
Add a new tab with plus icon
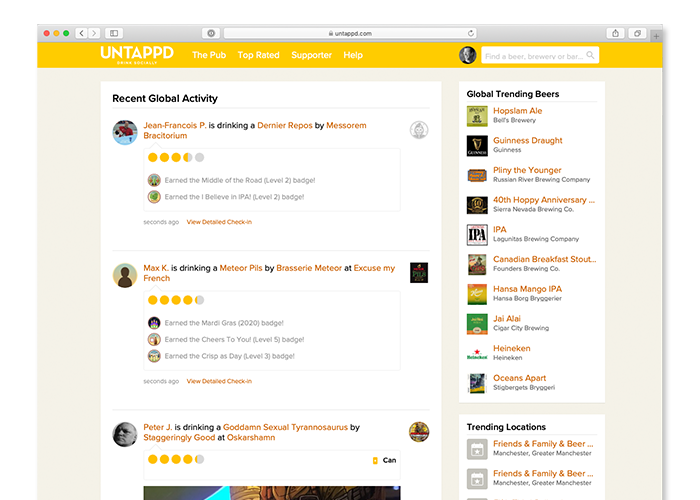[x=656, y=36]
